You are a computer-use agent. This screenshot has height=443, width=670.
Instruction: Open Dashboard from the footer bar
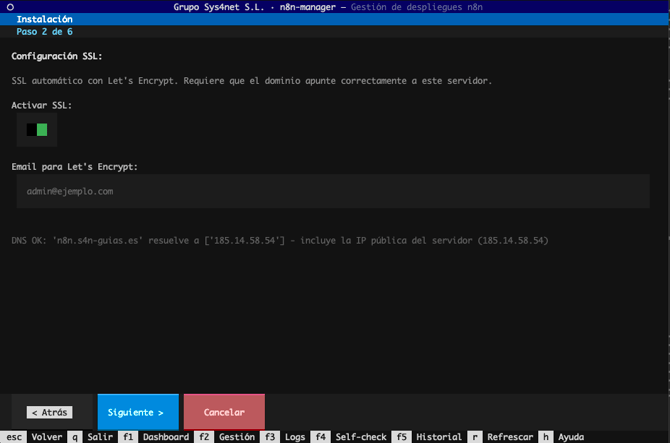pyautogui.click(x=165, y=437)
